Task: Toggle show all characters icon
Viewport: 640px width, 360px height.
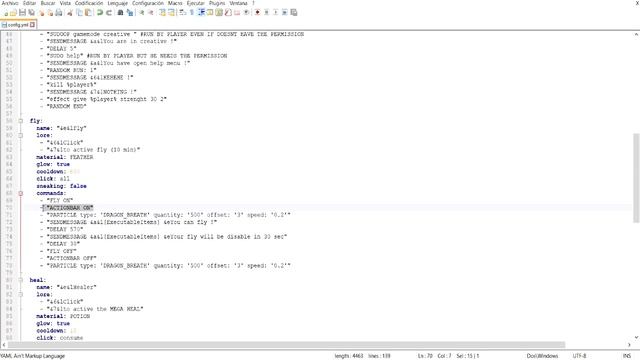Action: click(x=191, y=13)
